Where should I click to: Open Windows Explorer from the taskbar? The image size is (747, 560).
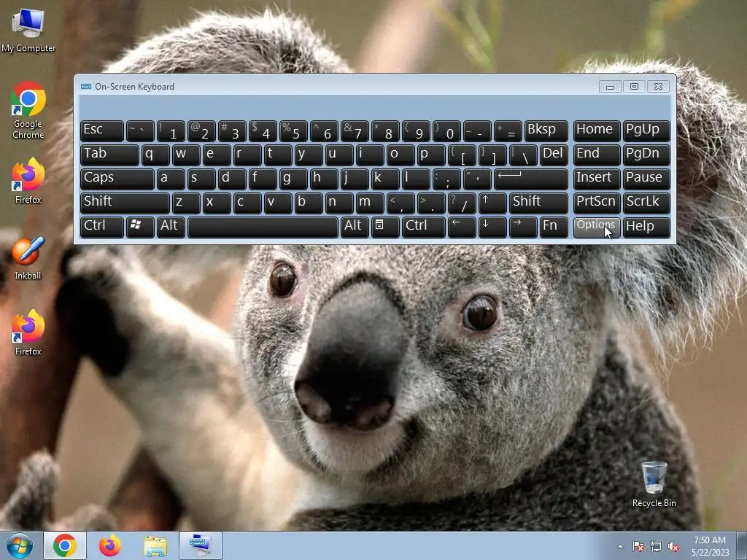(x=155, y=545)
